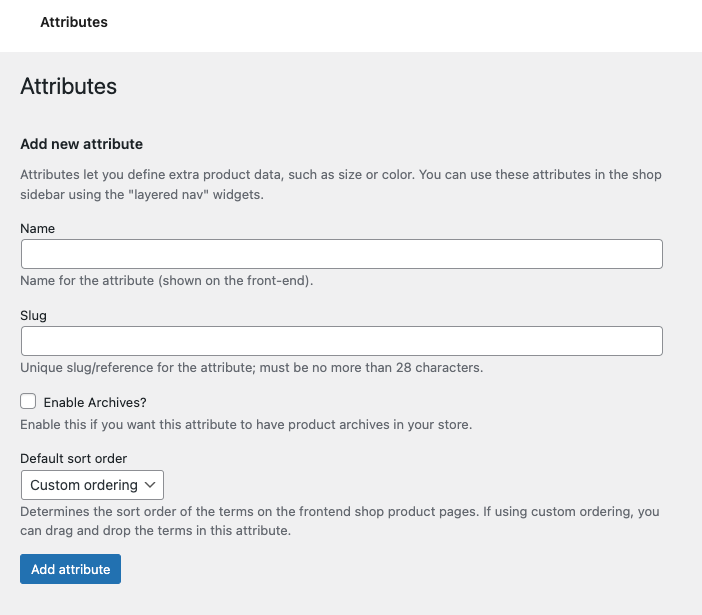Click the 'Add new attribute' section heading

pos(81,144)
